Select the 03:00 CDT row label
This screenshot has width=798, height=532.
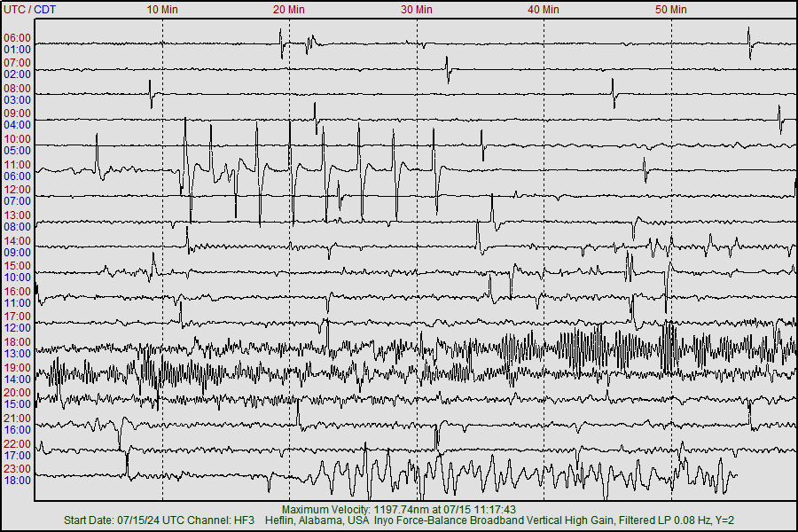(18, 100)
